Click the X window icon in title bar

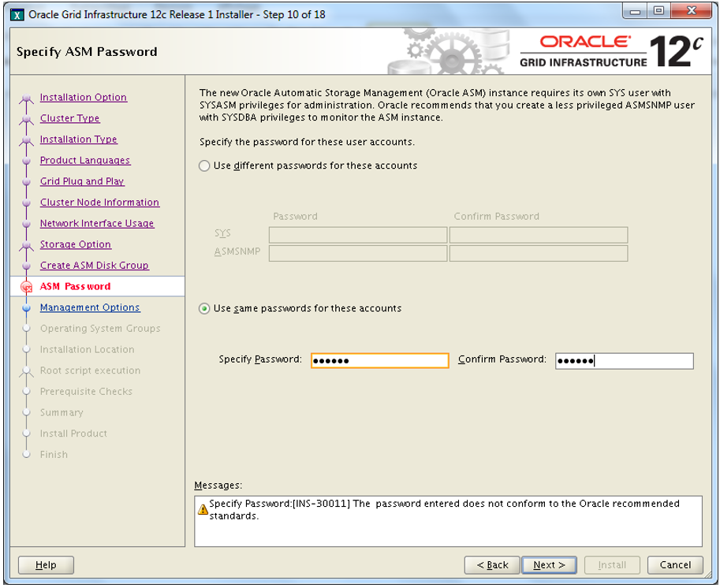(17, 15)
